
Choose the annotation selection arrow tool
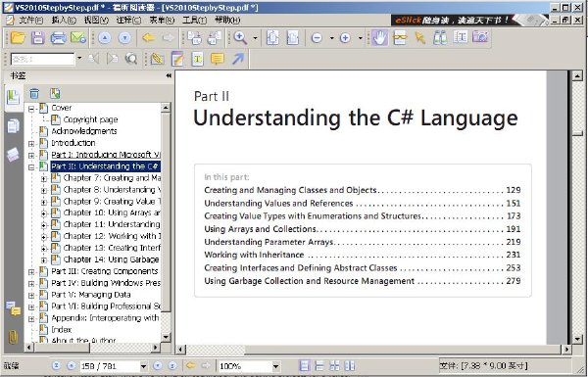coord(420,38)
